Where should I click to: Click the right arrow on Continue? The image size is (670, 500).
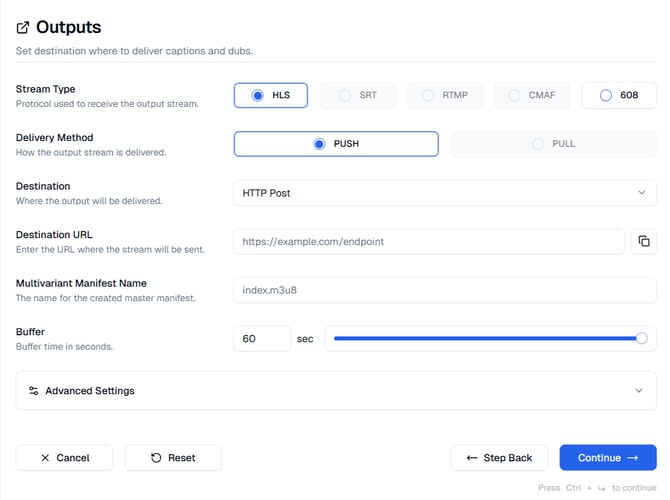click(x=632, y=458)
